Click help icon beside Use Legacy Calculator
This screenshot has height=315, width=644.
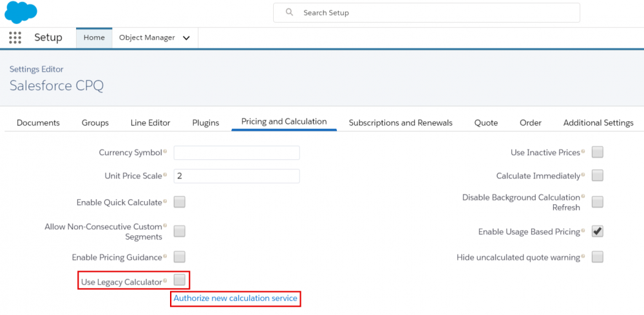[x=165, y=281]
